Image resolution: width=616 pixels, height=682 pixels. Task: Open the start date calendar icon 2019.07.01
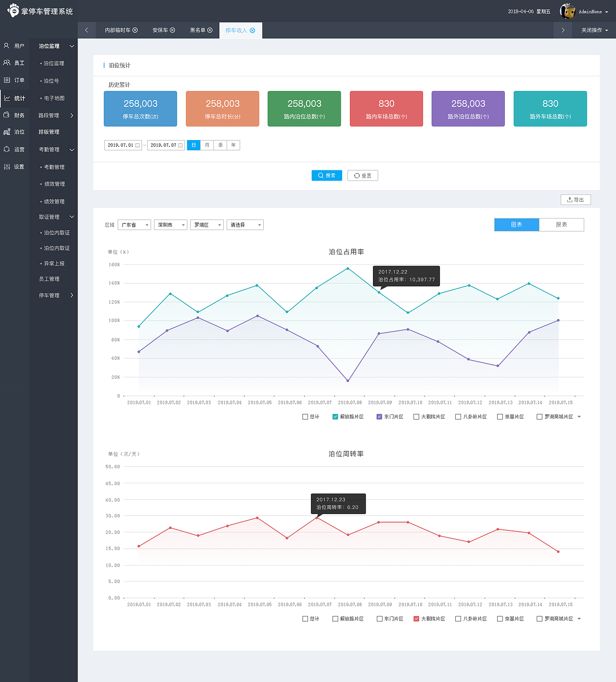(x=137, y=145)
